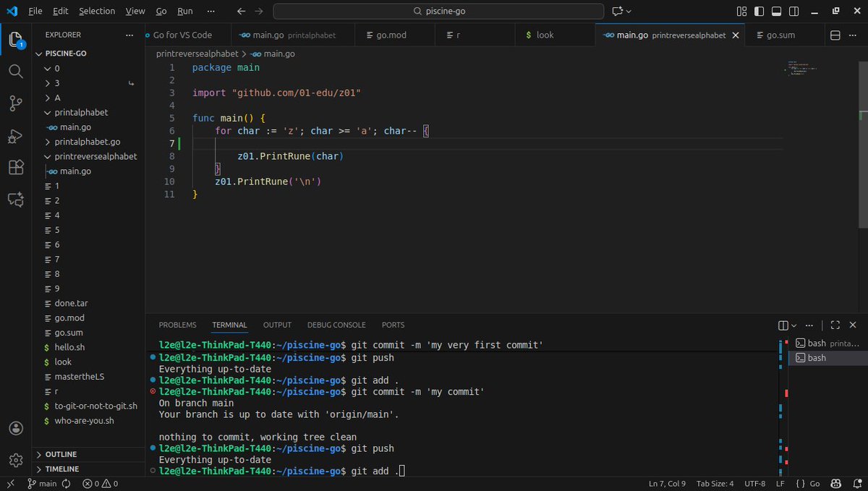Collapse the printreversealphabet folder
The height and width of the screenshot is (491, 868).
[x=48, y=156]
